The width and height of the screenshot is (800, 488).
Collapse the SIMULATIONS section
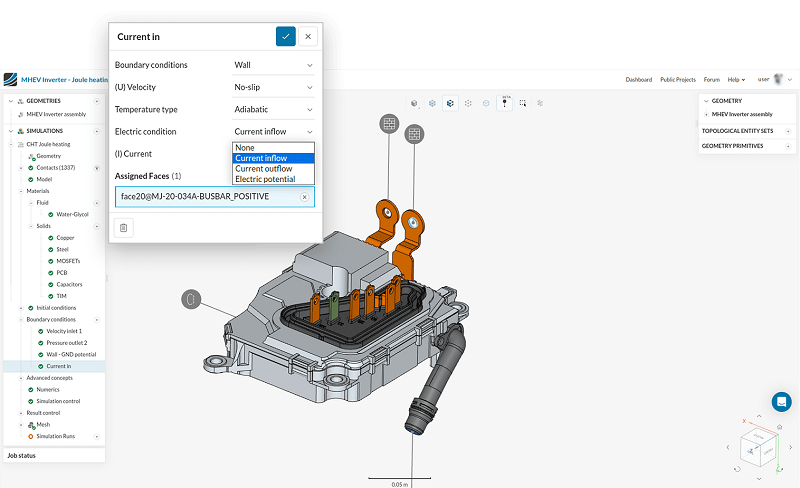tap(11, 131)
